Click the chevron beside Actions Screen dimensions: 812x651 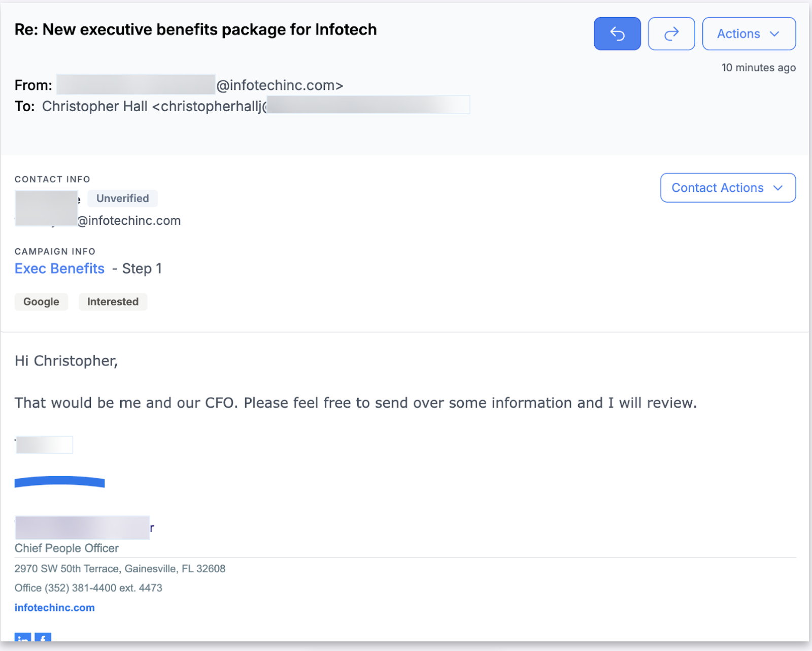tap(774, 34)
